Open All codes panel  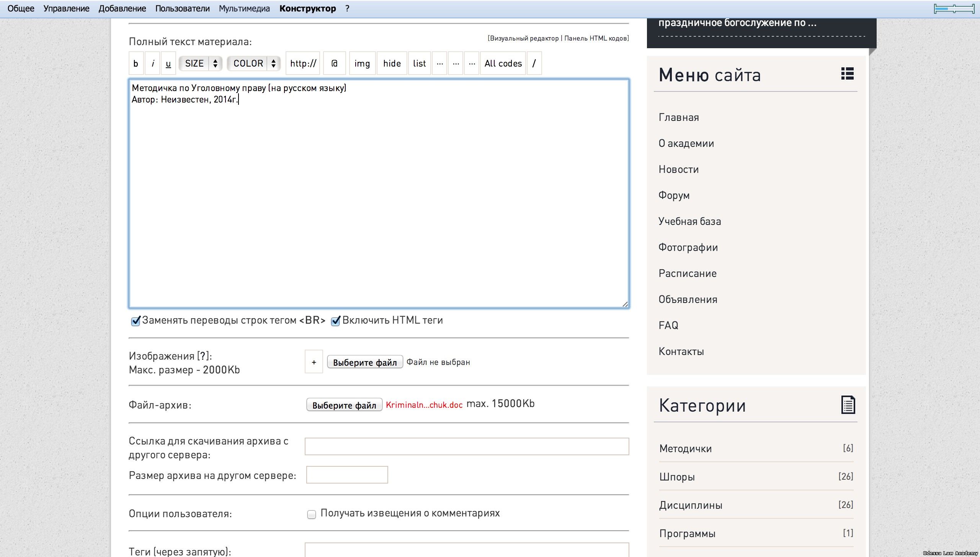[x=503, y=64]
